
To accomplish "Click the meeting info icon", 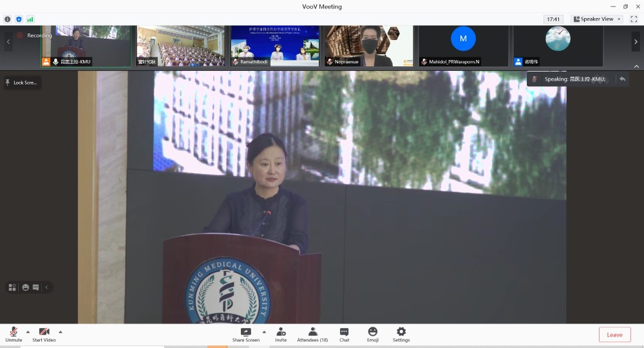I will pos(8,19).
